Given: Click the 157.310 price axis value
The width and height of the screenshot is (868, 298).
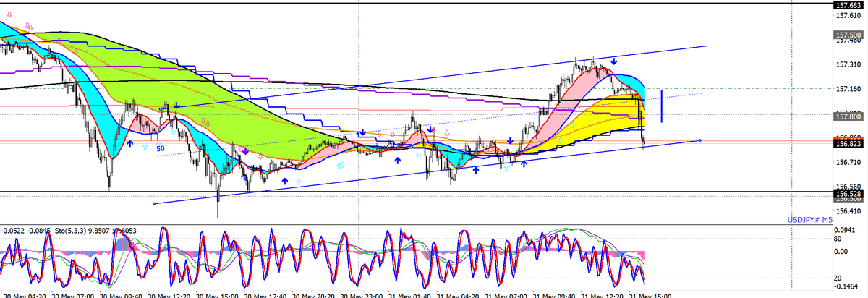Looking at the screenshot, I should click(848, 64).
